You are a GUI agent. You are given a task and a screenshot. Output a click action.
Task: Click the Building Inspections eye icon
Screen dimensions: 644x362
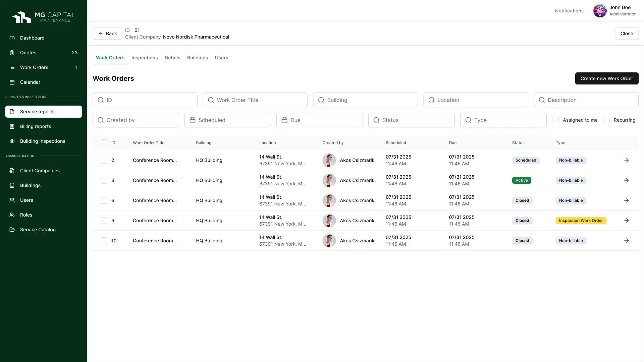12,141
